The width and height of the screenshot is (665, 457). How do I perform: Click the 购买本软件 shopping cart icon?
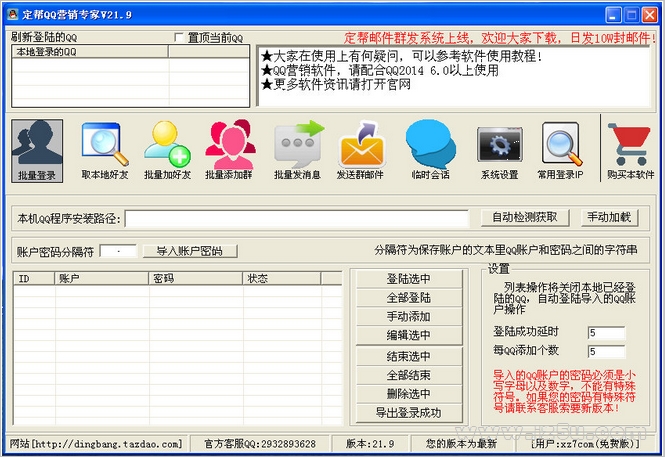[630, 151]
